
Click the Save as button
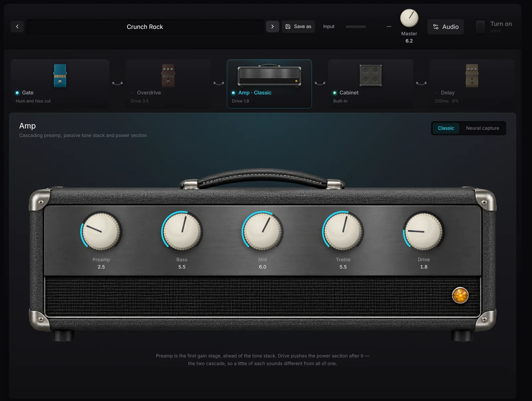[x=298, y=27]
